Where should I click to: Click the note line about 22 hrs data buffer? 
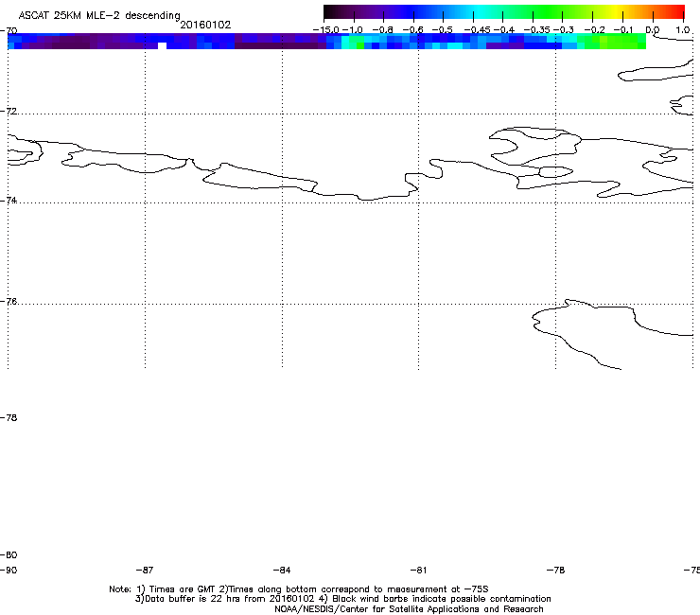click(342, 599)
